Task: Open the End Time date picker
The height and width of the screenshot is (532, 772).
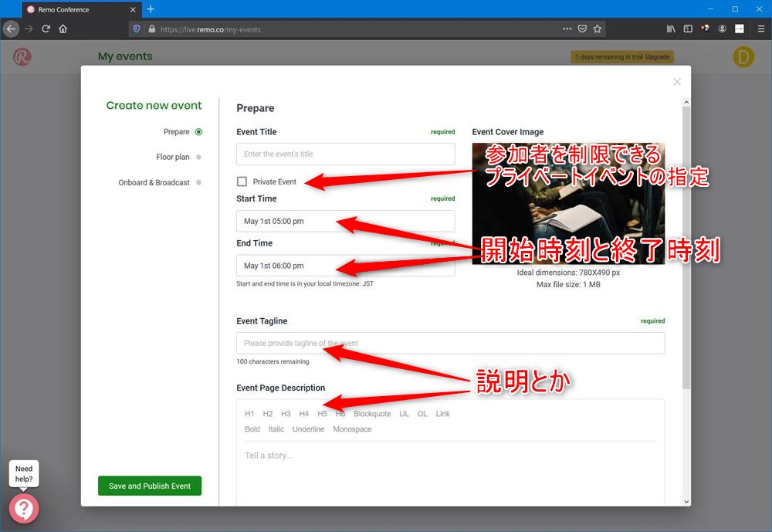Action: coord(346,266)
